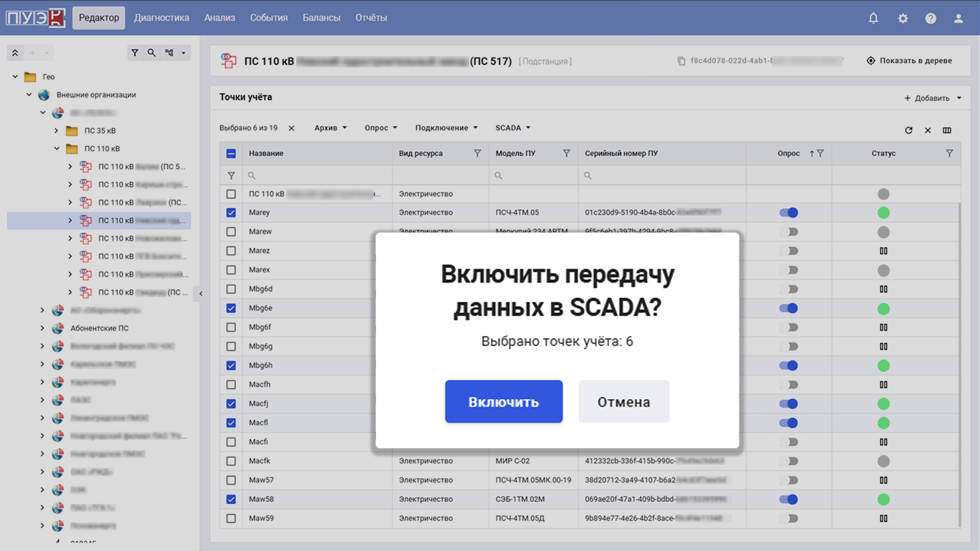This screenshot has width=980, height=551.
Task: Refresh the metering points table
Action: (909, 130)
